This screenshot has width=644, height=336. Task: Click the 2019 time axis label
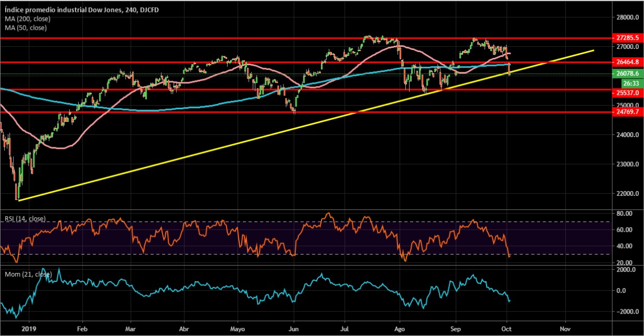(x=28, y=329)
